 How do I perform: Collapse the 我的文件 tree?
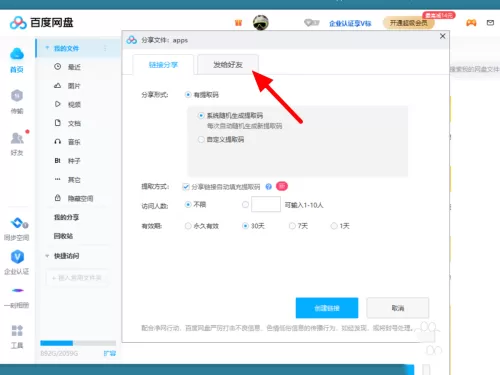[x=47, y=48]
